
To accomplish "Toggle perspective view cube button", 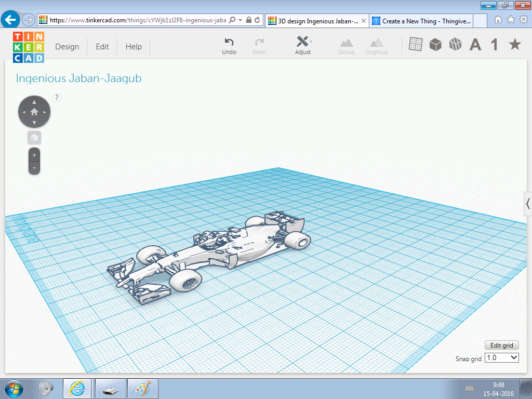I will point(34,138).
